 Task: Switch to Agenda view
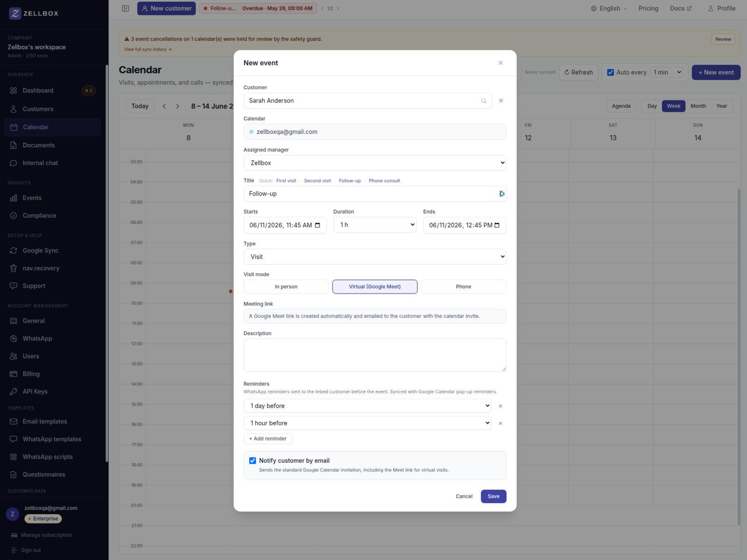621,106
